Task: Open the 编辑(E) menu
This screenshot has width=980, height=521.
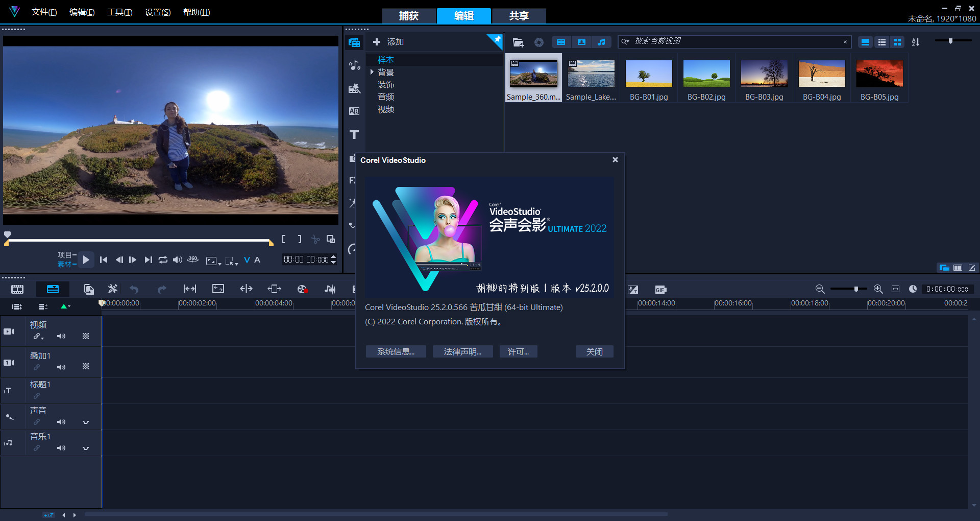Action: [x=82, y=12]
